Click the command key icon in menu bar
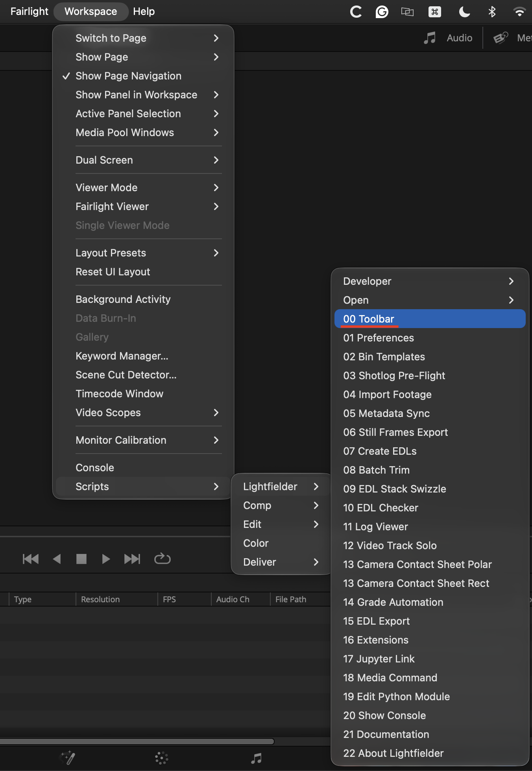This screenshot has height=771, width=532. 435,12
